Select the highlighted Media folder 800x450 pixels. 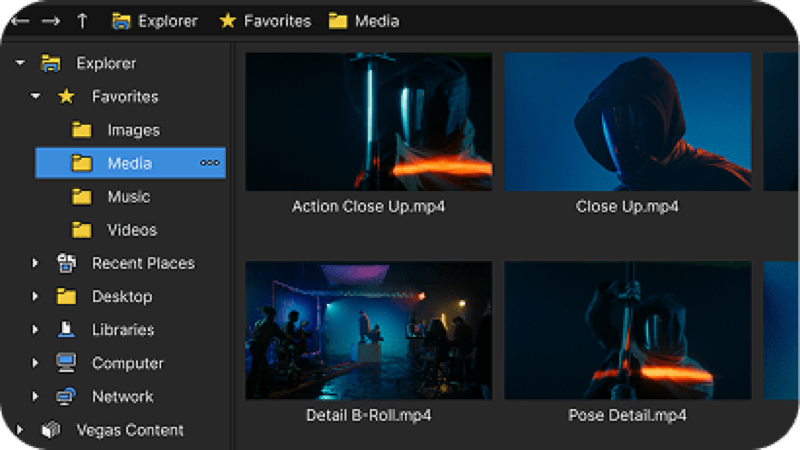[x=131, y=163]
